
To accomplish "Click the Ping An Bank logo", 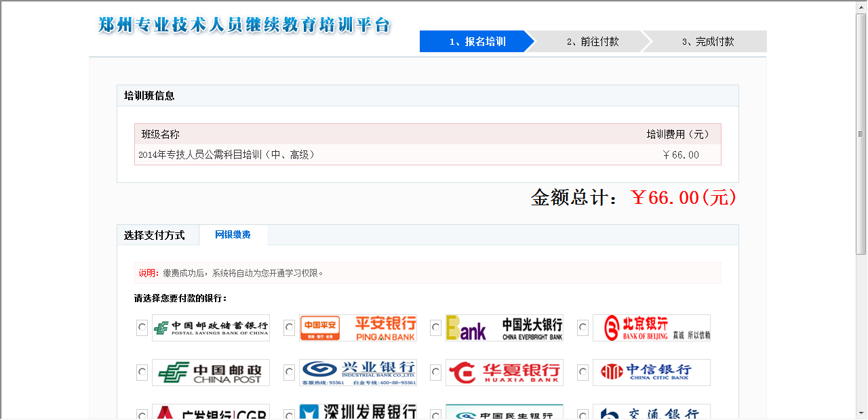I will [x=358, y=328].
